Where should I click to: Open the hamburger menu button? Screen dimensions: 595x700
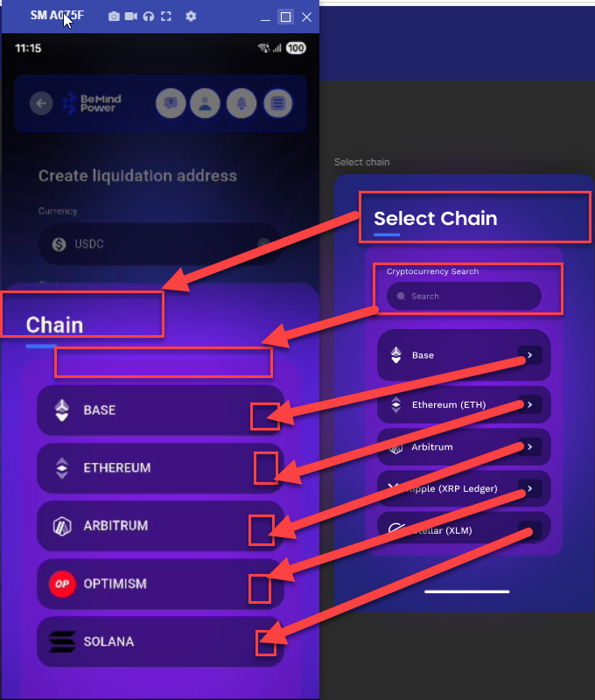(277, 104)
